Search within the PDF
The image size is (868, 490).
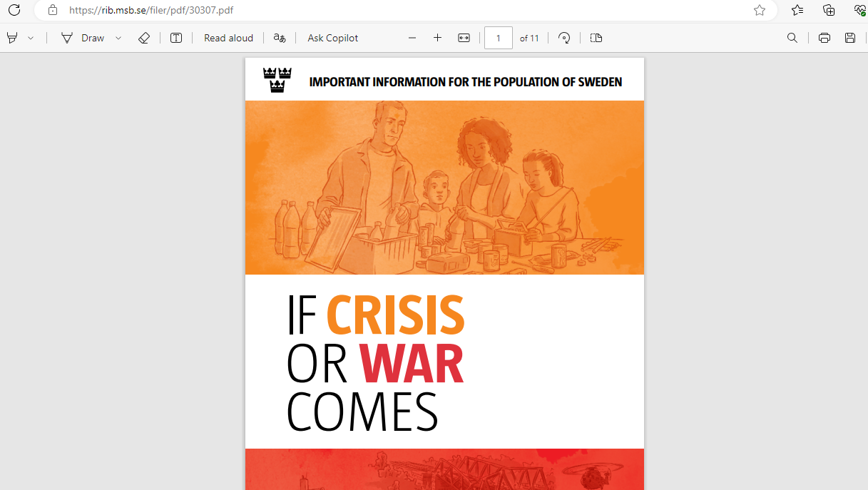[x=792, y=38]
